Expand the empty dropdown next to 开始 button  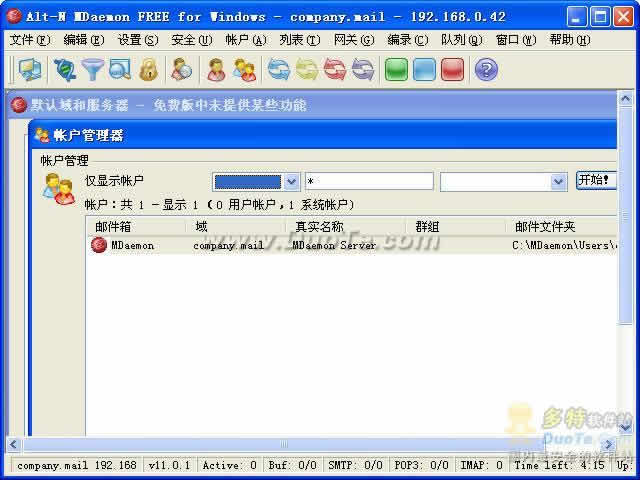click(x=558, y=182)
